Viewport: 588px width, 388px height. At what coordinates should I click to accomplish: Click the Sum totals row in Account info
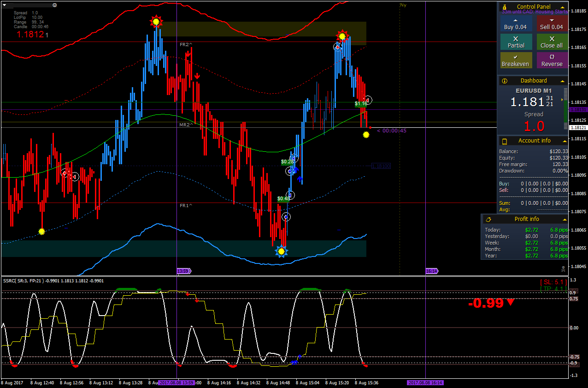(x=533, y=203)
